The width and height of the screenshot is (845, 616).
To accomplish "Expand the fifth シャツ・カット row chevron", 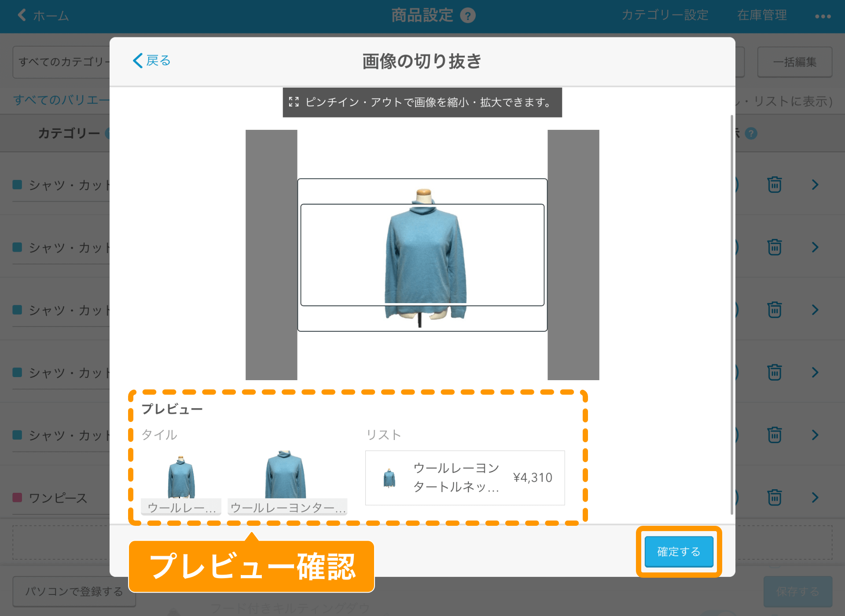I will [815, 435].
